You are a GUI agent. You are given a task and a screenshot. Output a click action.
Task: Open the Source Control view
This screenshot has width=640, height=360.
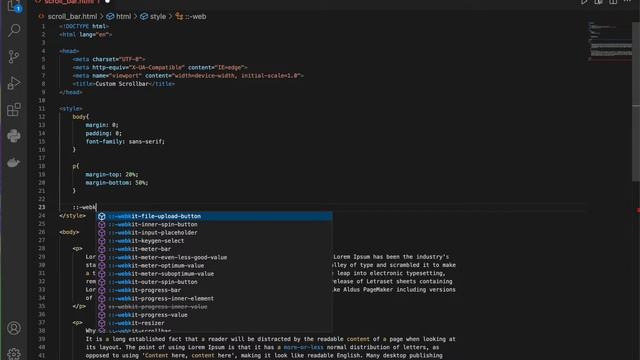14,56
